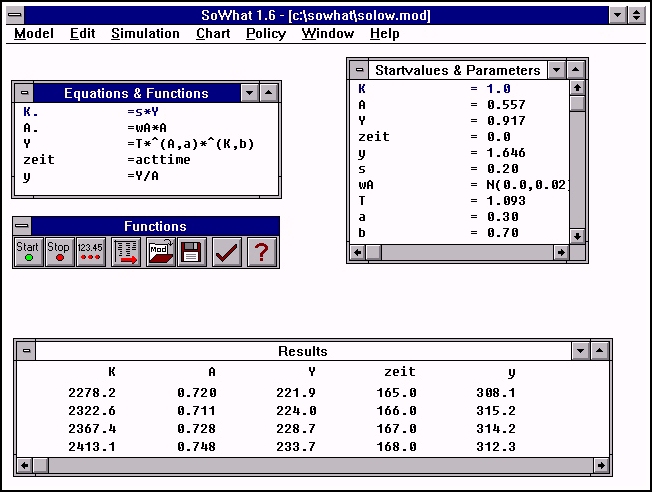
Task: Open Equations & Functions window control menu
Action: [x=23, y=93]
